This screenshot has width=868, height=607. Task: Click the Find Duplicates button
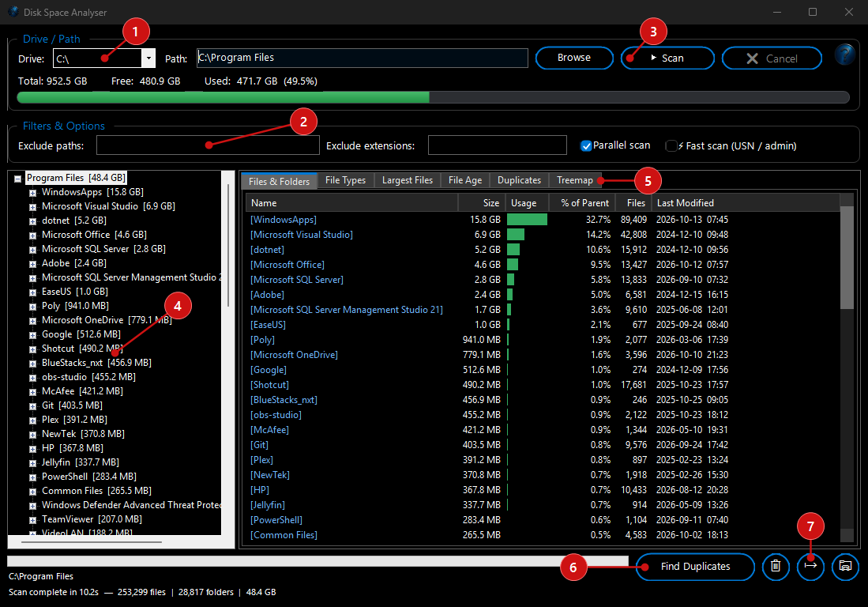[x=695, y=567]
